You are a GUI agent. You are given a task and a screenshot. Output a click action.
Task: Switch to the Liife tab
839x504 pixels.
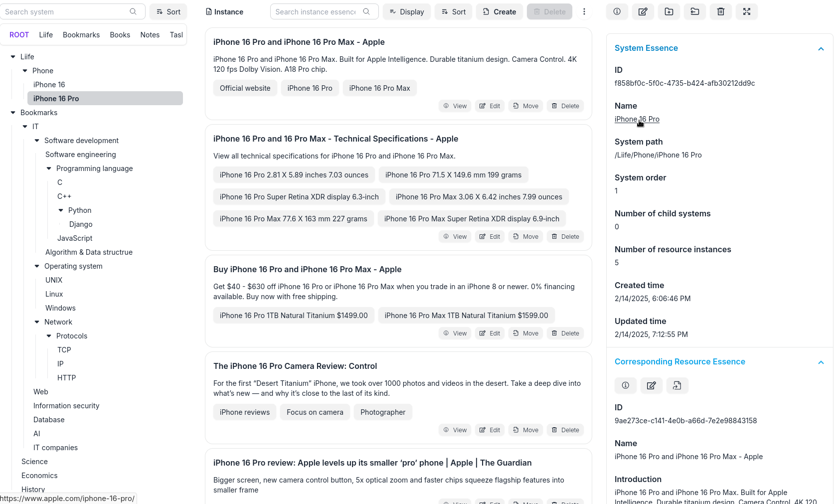46,35
